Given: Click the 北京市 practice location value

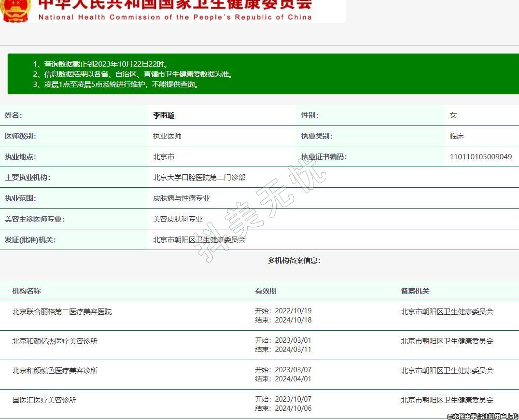Looking at the screenshot, I should 164,157.
